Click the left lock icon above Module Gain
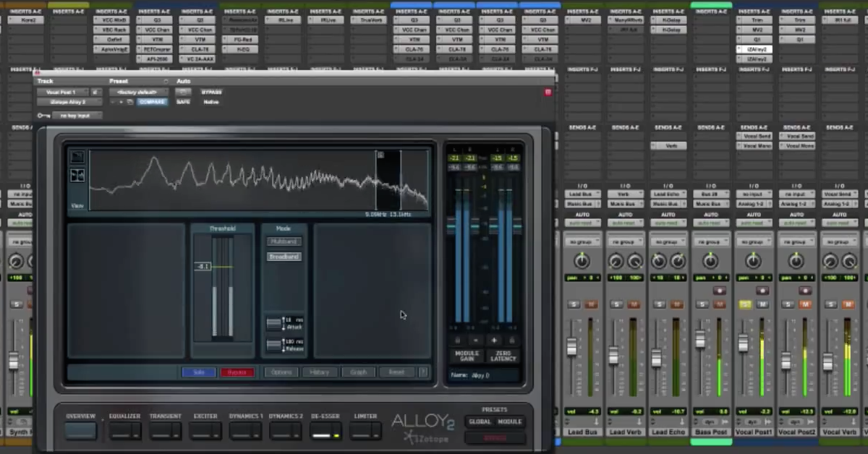The image size is (868, 454). point(457,340)
